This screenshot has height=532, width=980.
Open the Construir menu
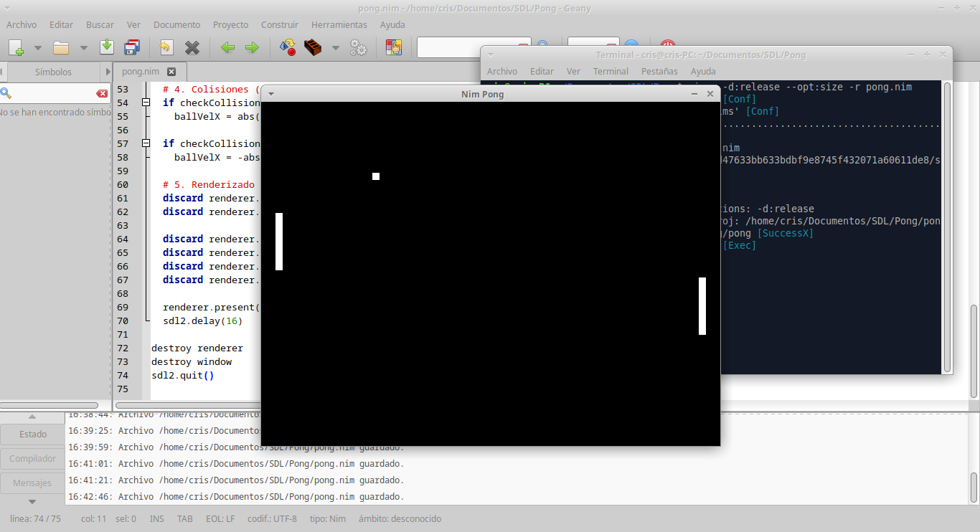(280, 24)
